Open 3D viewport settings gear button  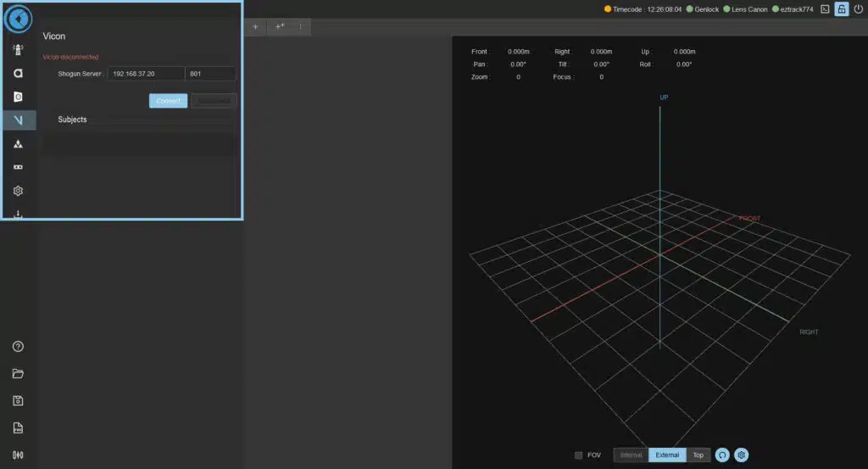741,455
